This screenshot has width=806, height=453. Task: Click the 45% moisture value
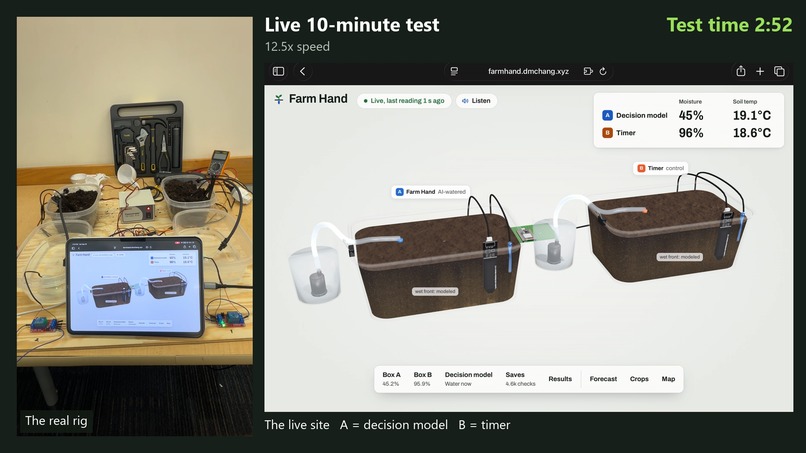click(x=691, y=115)
